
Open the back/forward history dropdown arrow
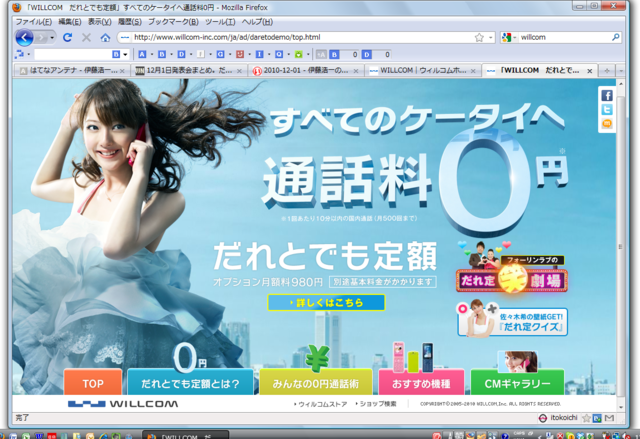(x=52, y=38)
